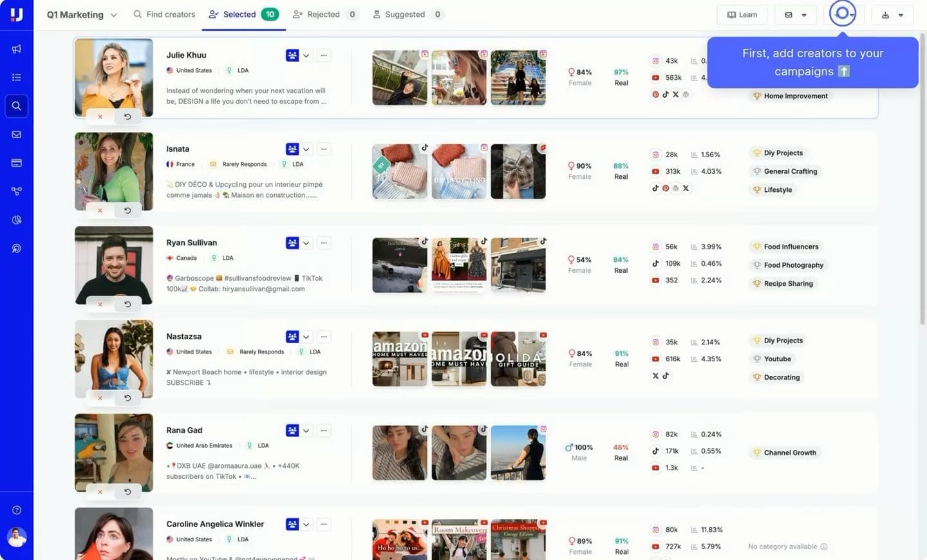The width and height of the screenshot is (927, 560).
Task: Click the Recipe Sharing category tag
Action: pos(783,284)
